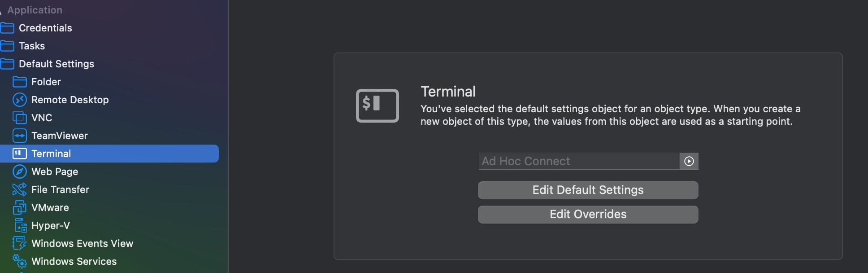Click the VMware icon in sidebar
This screenshot has height=273, width=868.
[20, 207]
